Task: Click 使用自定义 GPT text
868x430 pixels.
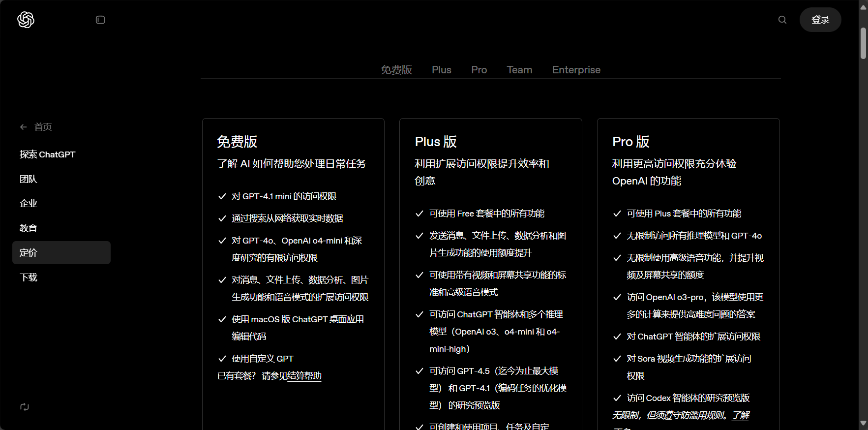Action: click(x=263, y=359)
